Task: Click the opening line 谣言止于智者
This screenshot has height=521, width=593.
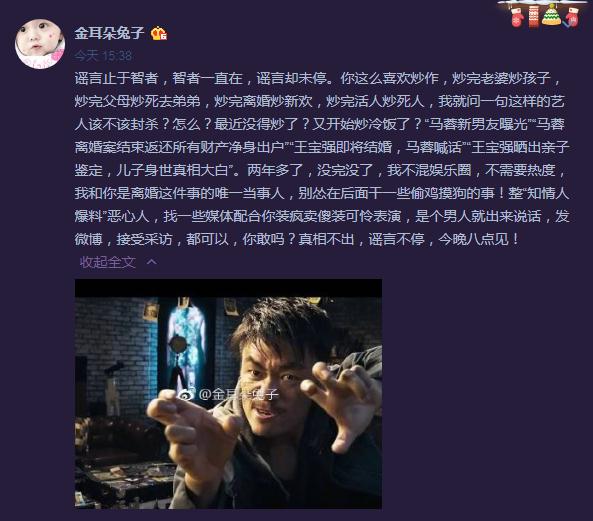Action: coord(116,78)
